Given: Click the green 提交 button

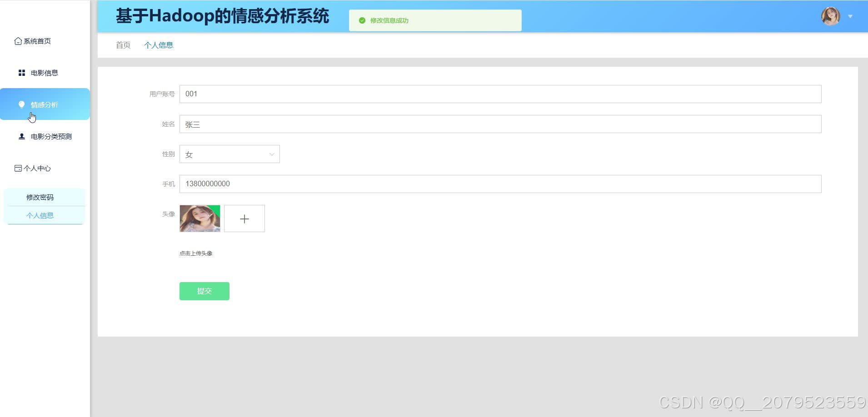Looking at the screenshot, I should pos(205,291).
